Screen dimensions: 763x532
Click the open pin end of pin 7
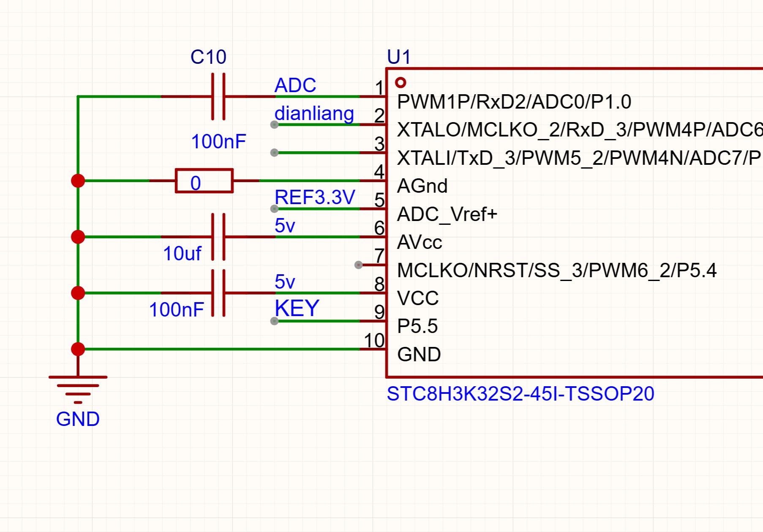click(x=359, y=265)
